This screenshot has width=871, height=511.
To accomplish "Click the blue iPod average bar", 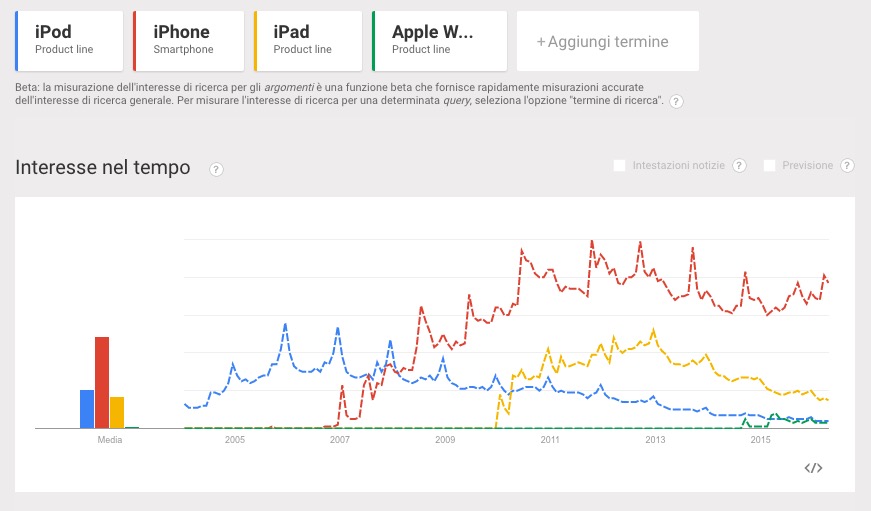I will pos(87,408).
